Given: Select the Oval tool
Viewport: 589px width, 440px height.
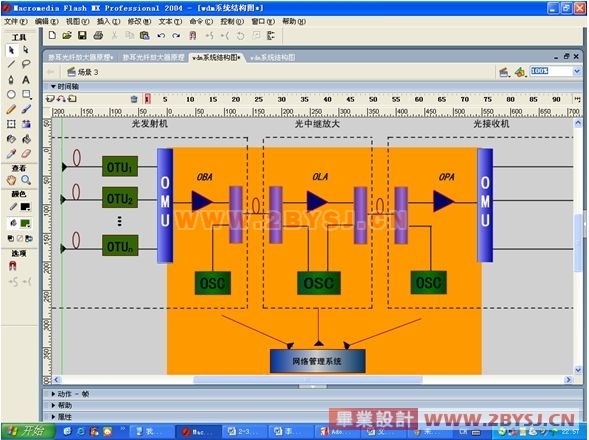Looking at the screenshot, I should 11,94.
